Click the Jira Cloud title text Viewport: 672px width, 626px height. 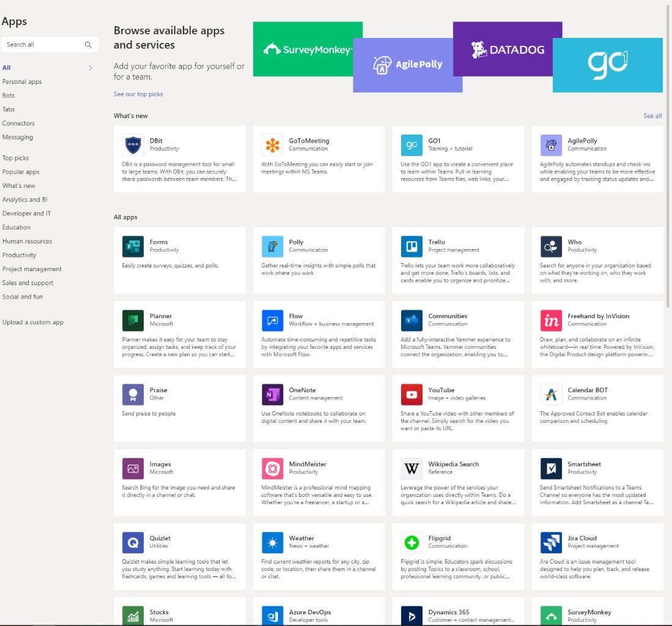coord(582,538)
